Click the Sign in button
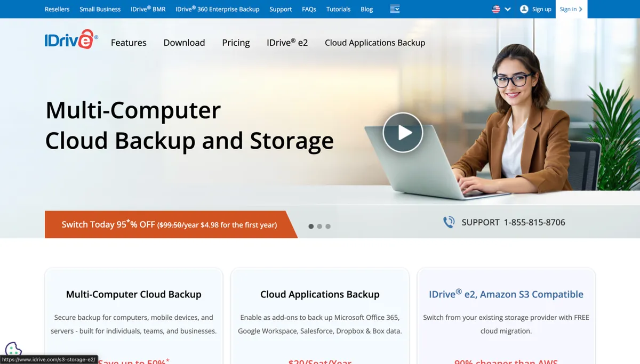Viewport: 640px width, 364px height. coord(571,9)
